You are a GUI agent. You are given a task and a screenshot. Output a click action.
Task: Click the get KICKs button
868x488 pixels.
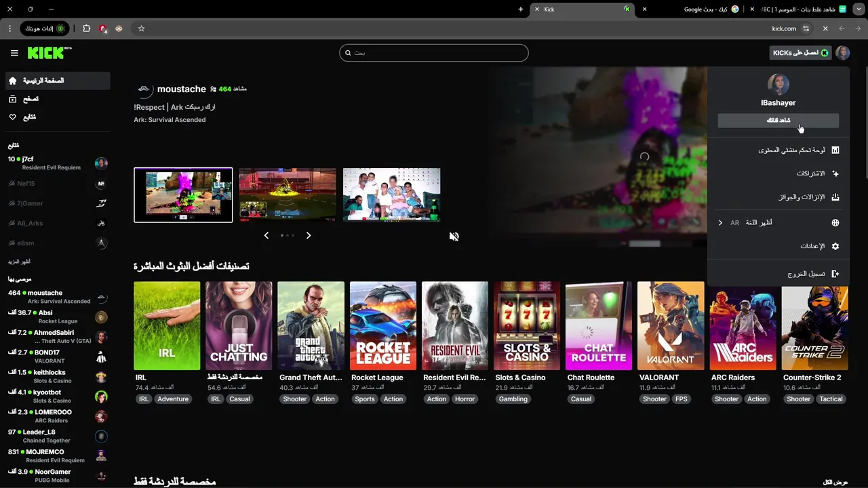800,53
